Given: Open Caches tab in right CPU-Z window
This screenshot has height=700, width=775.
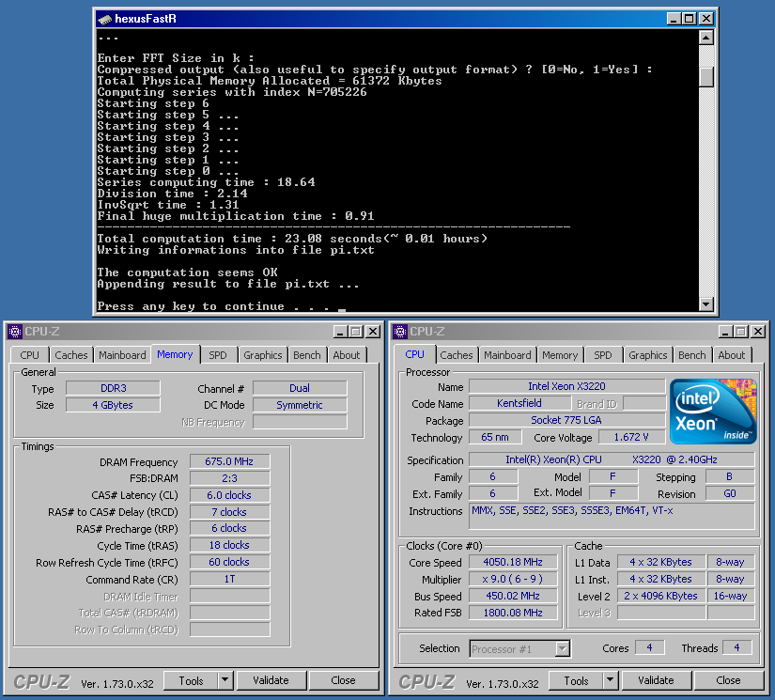Looking at the screenshot, I should [457, 355].
